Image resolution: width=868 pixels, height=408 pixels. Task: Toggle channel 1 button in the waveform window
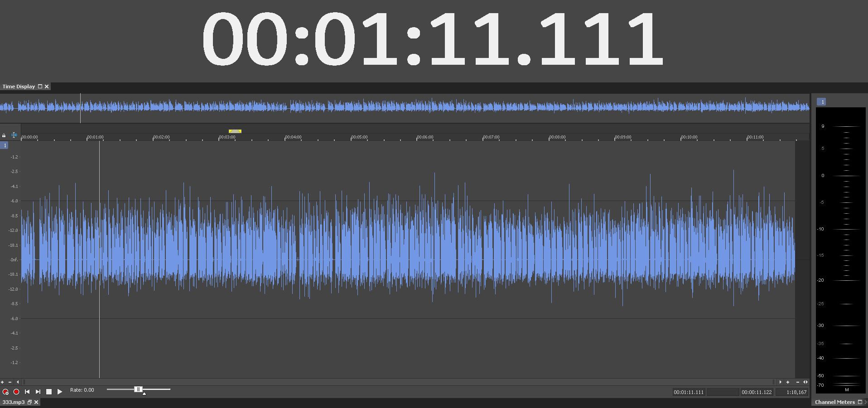coord(5,145)
